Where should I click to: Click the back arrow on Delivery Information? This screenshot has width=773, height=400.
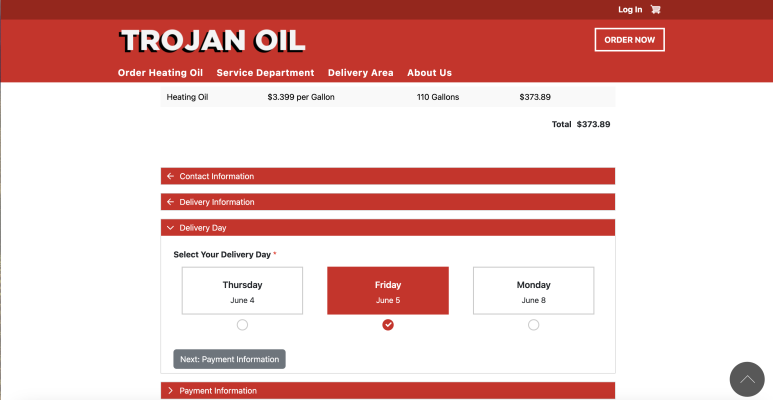point(170,202)
